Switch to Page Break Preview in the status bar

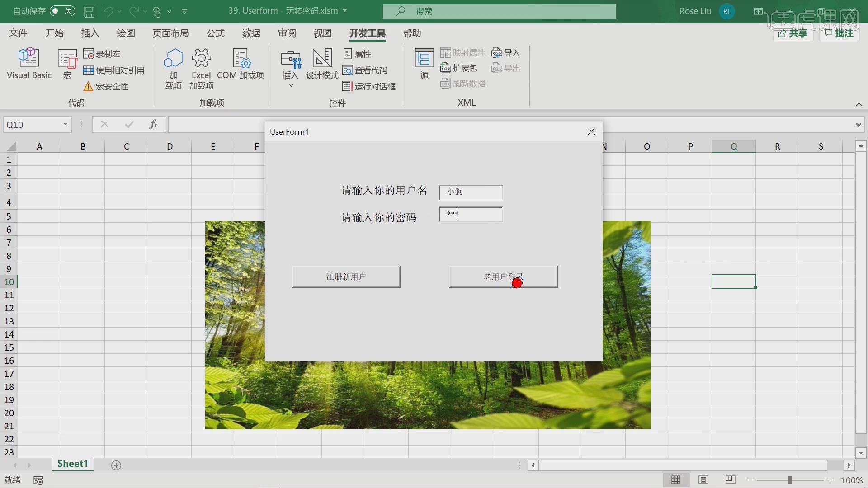point(730,480)
